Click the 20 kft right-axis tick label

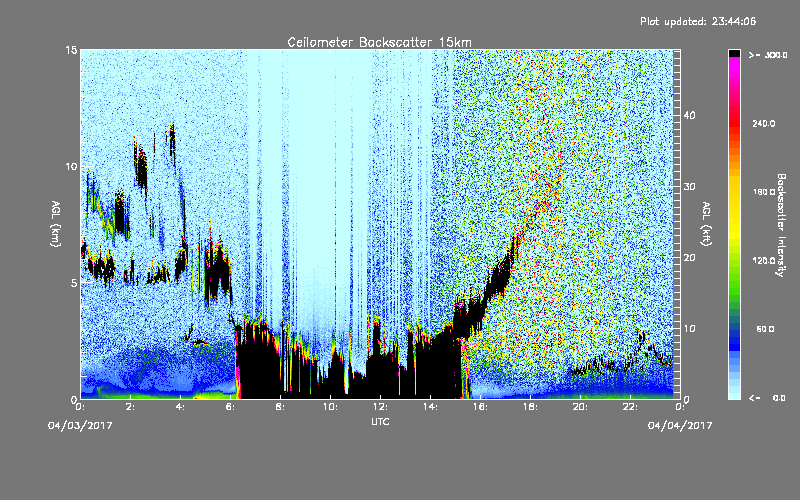pyautogui.click(x=689, y=257)
